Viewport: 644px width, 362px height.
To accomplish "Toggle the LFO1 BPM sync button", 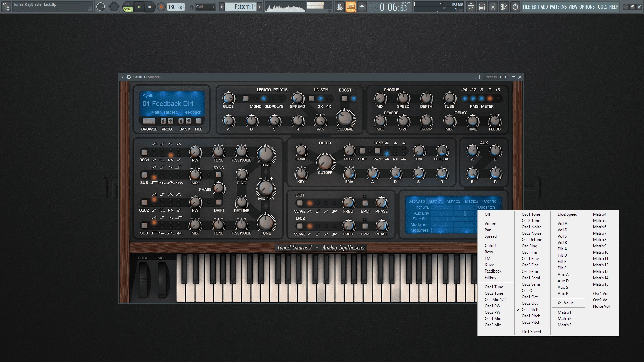I will pyautogui.click(x=365, y=203).
